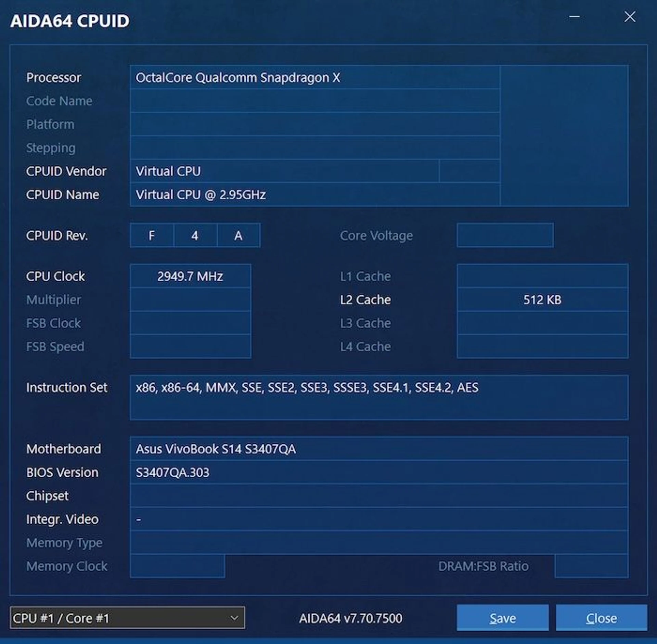The width and height of the screenshot is (657, 644).
Task: Click the Memory Clock label
Action: coord(67,566)
